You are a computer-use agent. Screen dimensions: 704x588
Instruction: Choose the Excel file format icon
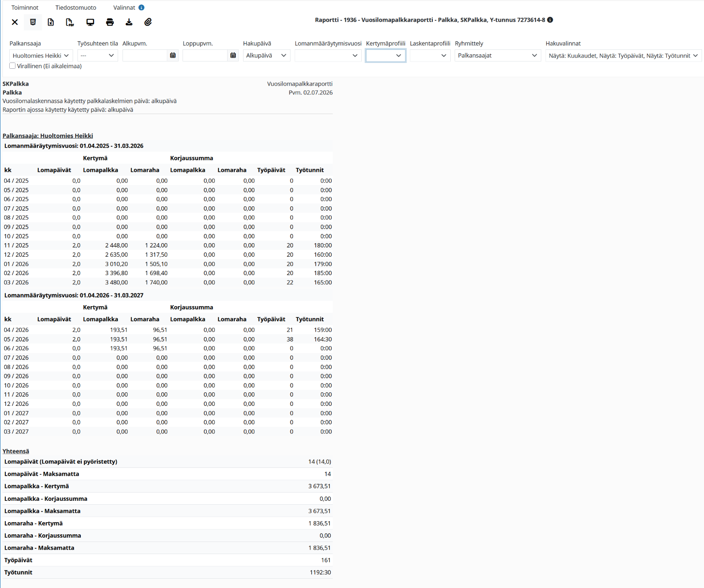pos(51,22)
